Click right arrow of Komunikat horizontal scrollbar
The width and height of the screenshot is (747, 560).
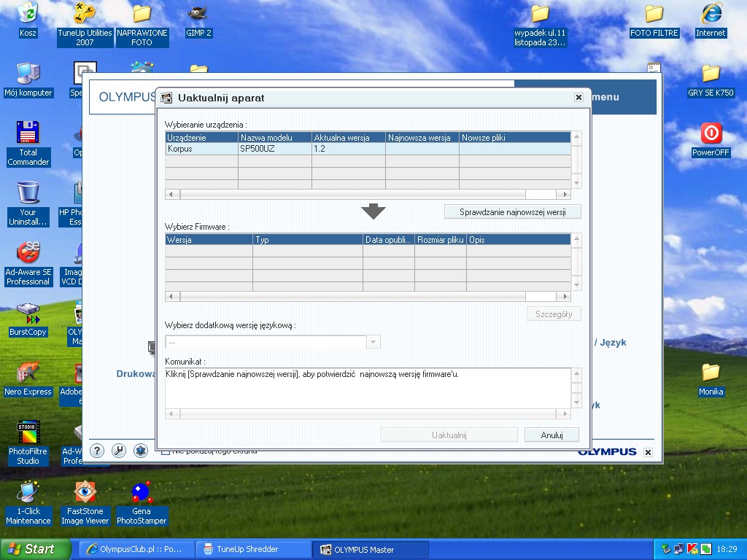click(565, 413)
